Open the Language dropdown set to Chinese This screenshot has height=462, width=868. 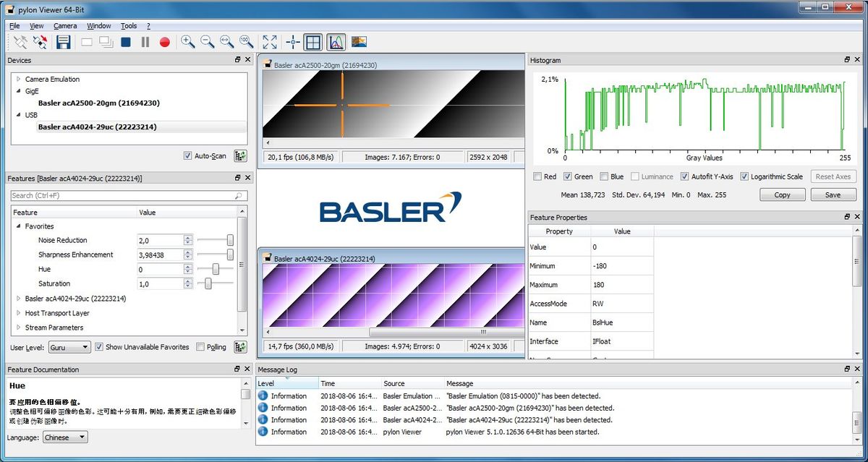pyautogui.click(x=64, y=437)
